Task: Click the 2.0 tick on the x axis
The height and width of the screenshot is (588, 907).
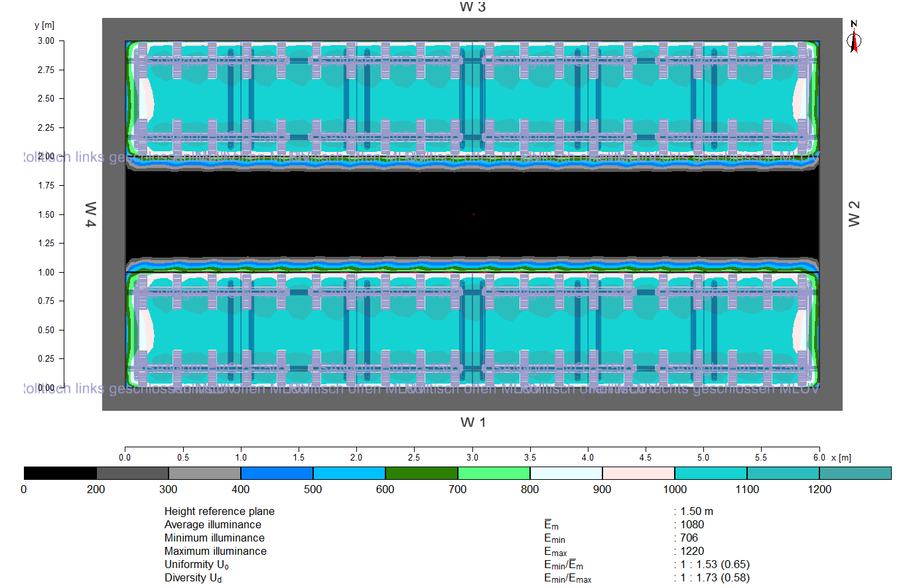Action: tap(356, 458)
